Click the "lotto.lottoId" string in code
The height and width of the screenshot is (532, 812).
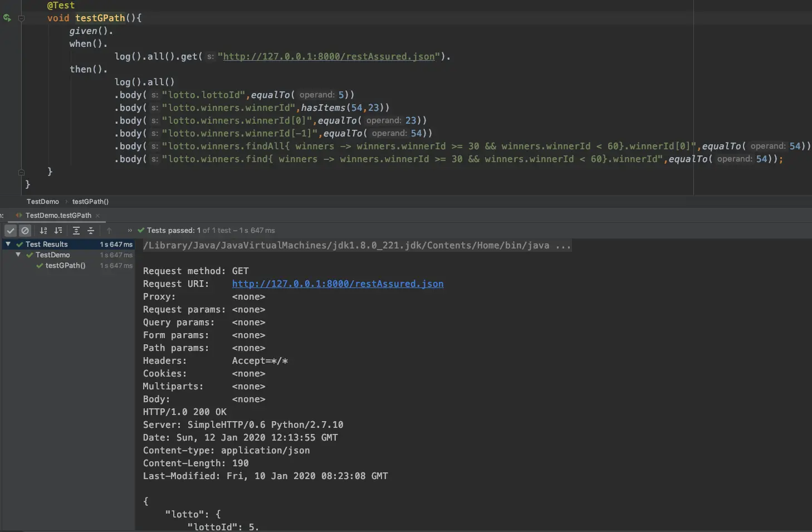204,95
